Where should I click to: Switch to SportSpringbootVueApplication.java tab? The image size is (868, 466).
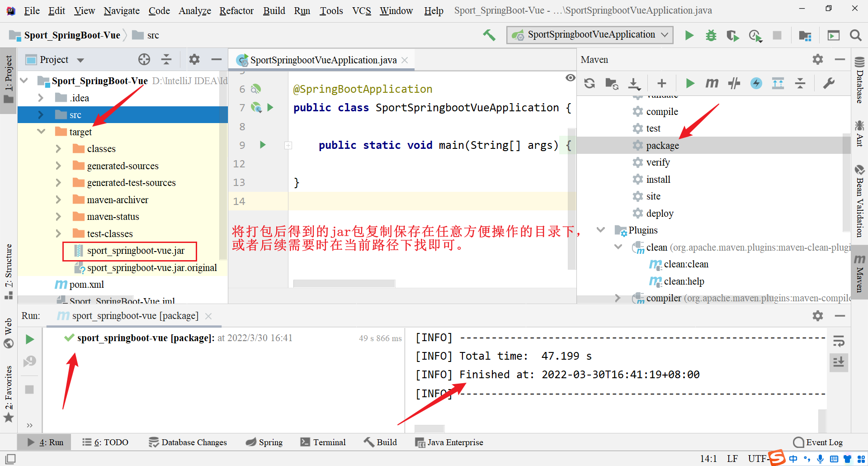point(323,60)
